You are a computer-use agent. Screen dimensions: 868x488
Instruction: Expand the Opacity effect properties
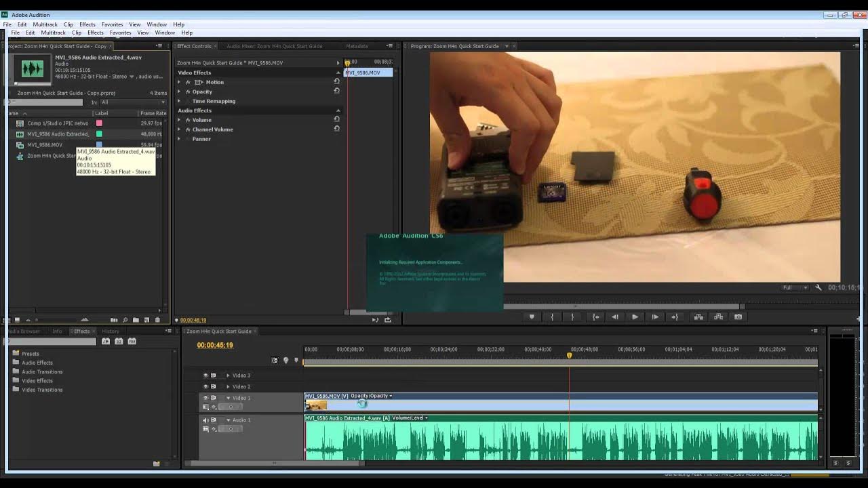click(x=179, y=91)
